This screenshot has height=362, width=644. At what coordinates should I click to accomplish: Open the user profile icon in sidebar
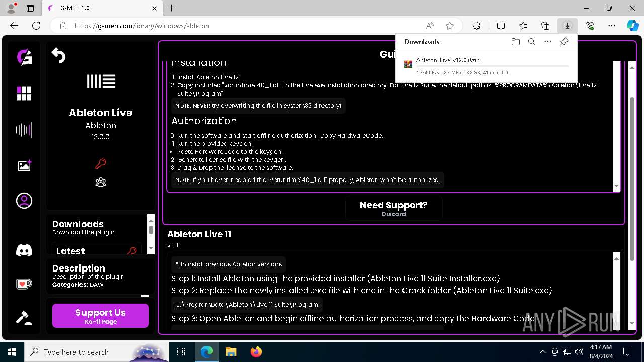point(24,201)
